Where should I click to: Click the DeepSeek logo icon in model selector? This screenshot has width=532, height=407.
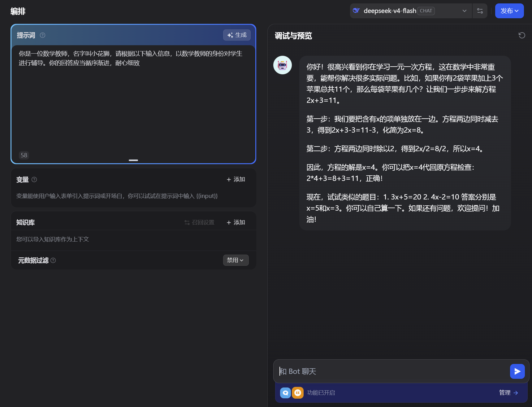pos(356,11)
